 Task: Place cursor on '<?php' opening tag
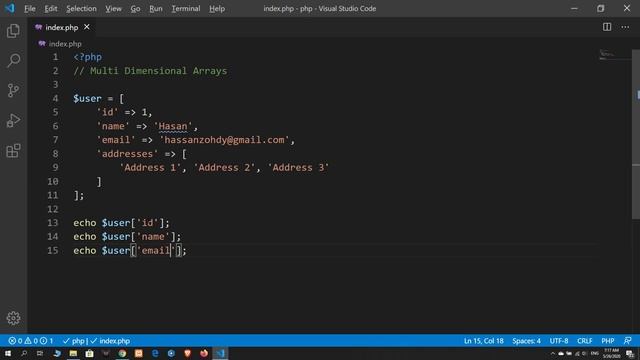click(87, 57)
